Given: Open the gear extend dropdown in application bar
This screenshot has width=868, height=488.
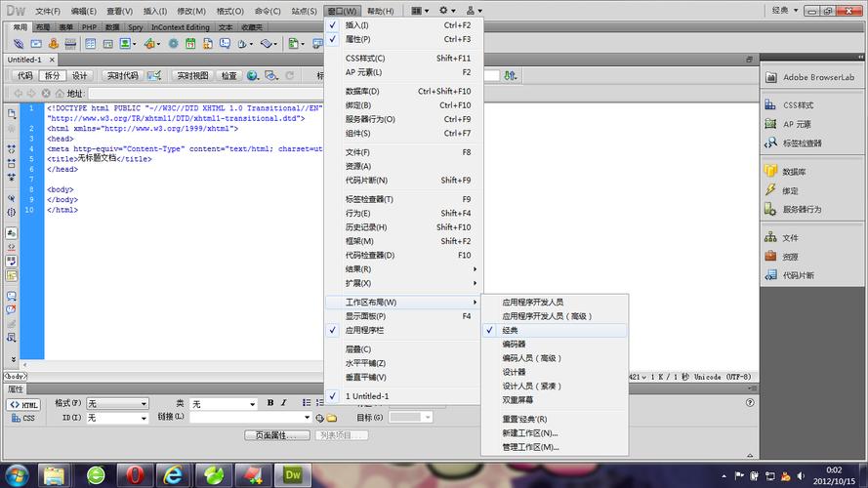Looking at the screenshot, I should pyautogui.click(x=447, y=10).
